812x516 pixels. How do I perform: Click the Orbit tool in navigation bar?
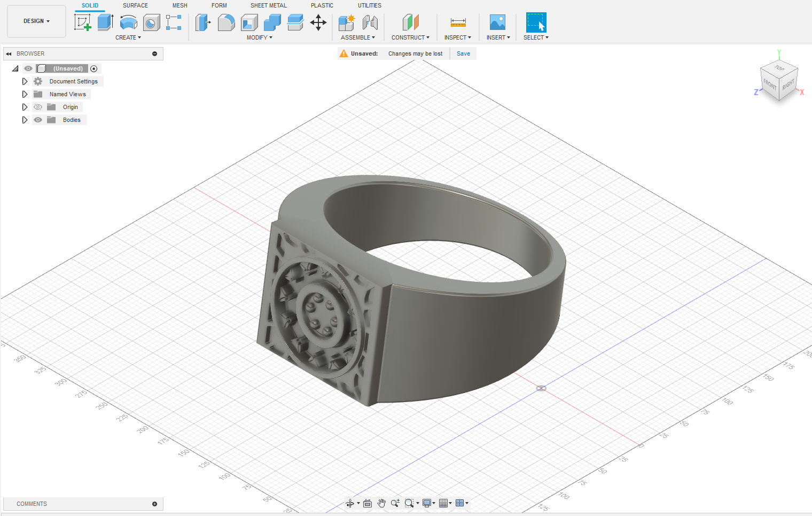pyautogui.click(x=350, y=503)
